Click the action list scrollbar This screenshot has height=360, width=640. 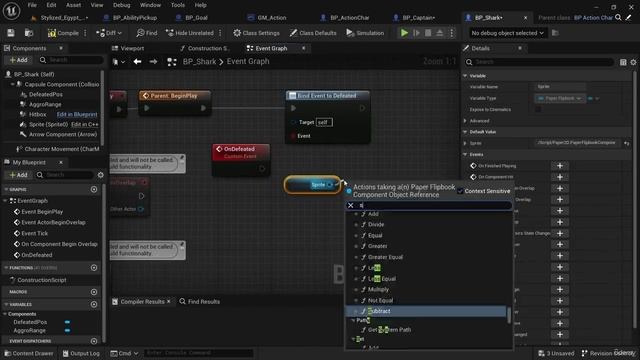509,315
